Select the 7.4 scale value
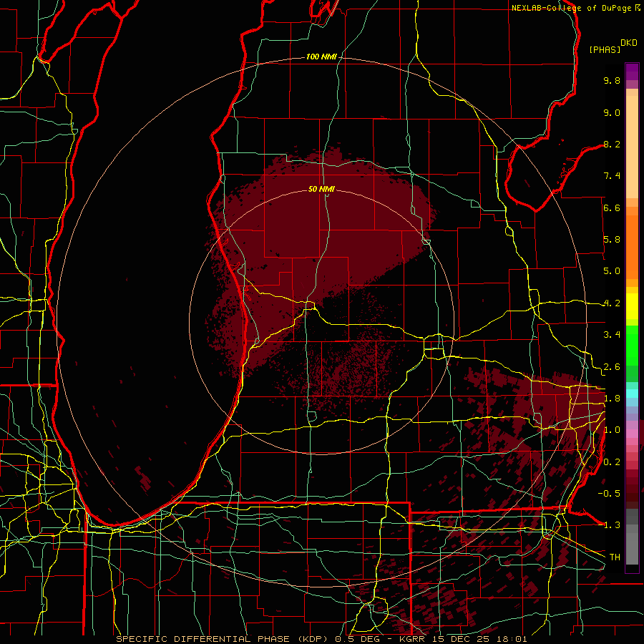The image size is (644, 644). click(612, 176)
